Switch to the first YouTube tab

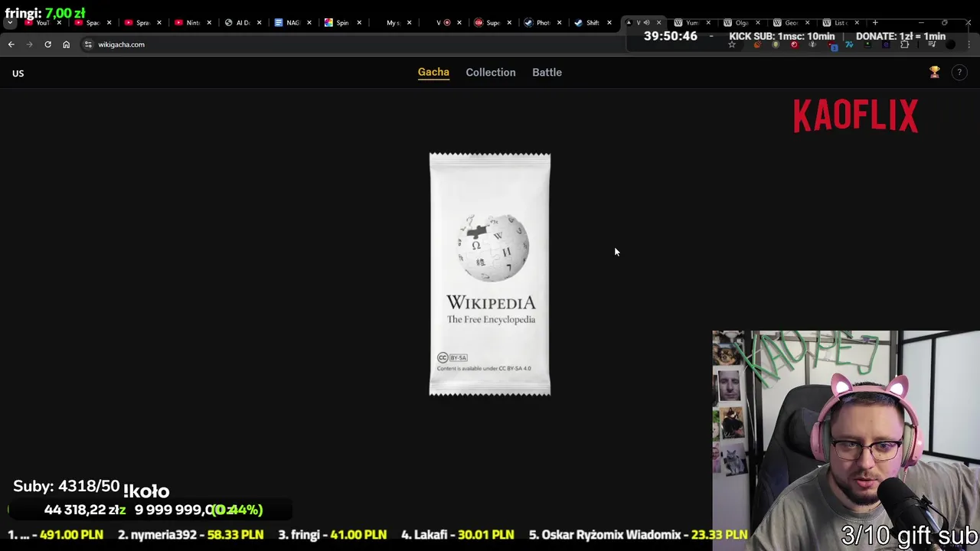[x=42, y=23]
